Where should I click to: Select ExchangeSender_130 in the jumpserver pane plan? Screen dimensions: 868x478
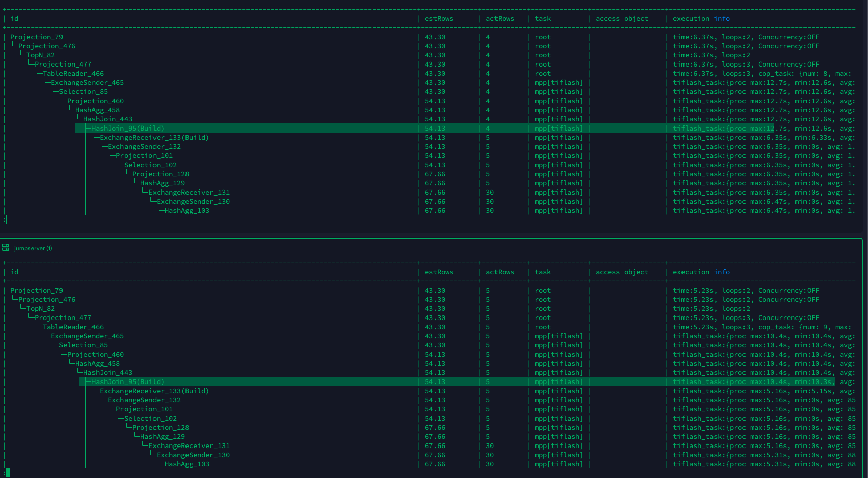[x=193, y=455]
